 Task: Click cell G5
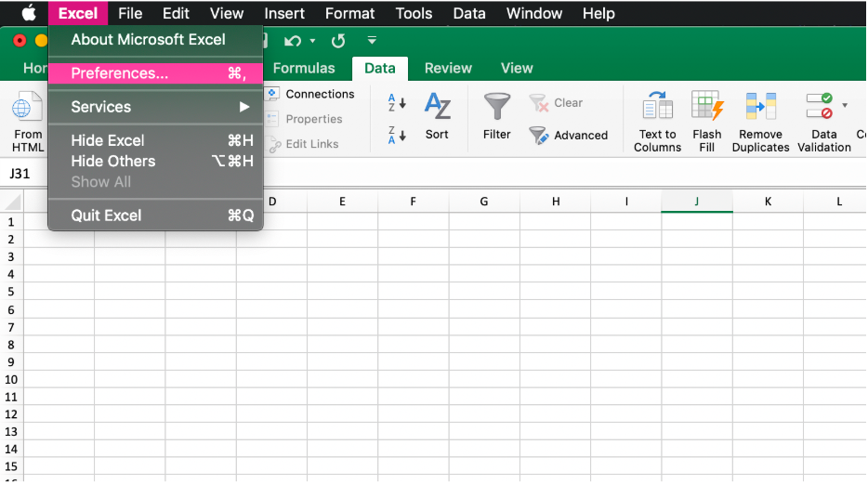point(484,292)
